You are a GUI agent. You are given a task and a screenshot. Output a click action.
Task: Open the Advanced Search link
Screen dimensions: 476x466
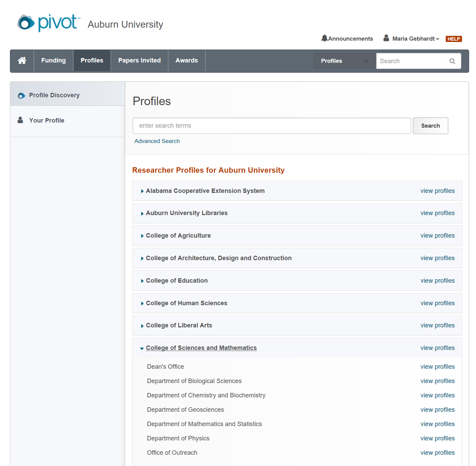pos(157,141)
